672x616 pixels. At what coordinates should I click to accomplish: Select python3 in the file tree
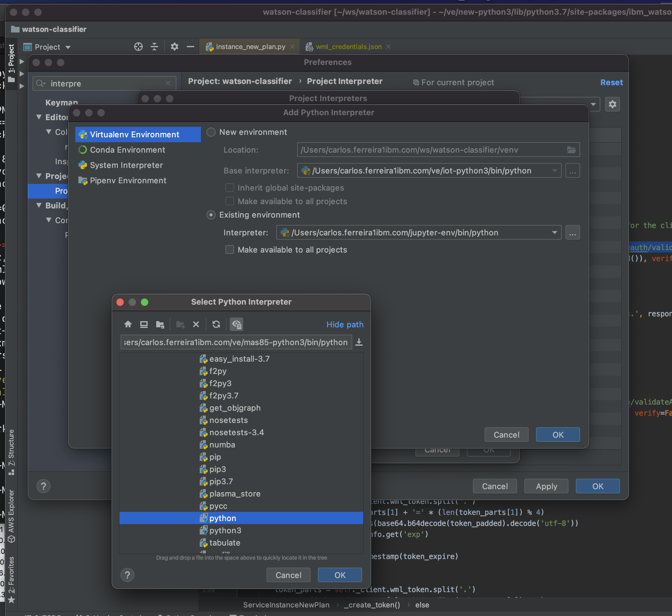(241, 530)
